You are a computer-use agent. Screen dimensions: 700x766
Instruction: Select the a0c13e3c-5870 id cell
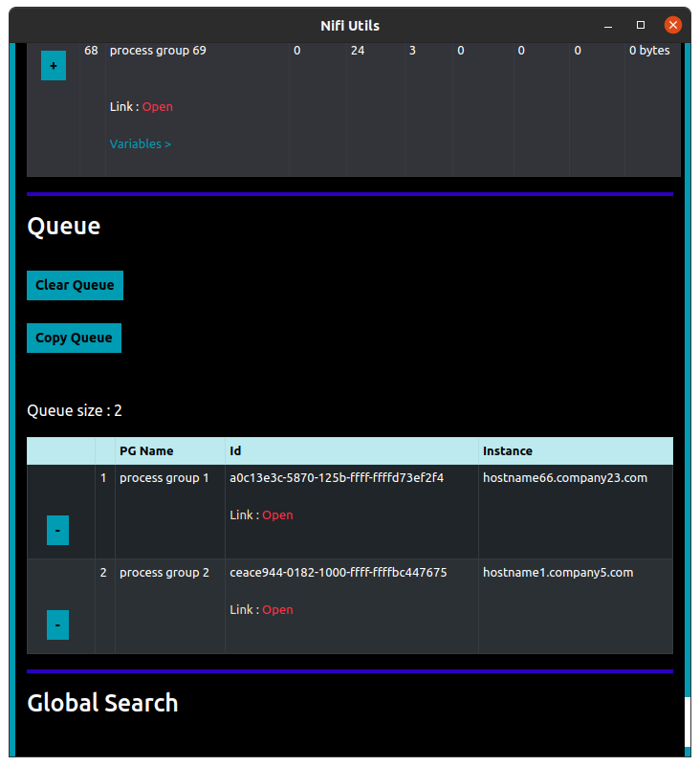point(337,478)
